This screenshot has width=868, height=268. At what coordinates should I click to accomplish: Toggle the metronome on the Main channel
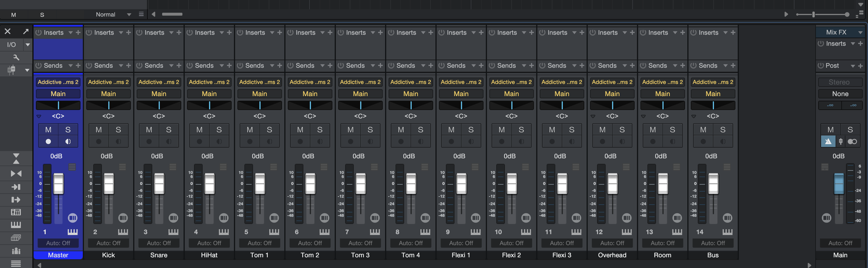coord(828,142)
